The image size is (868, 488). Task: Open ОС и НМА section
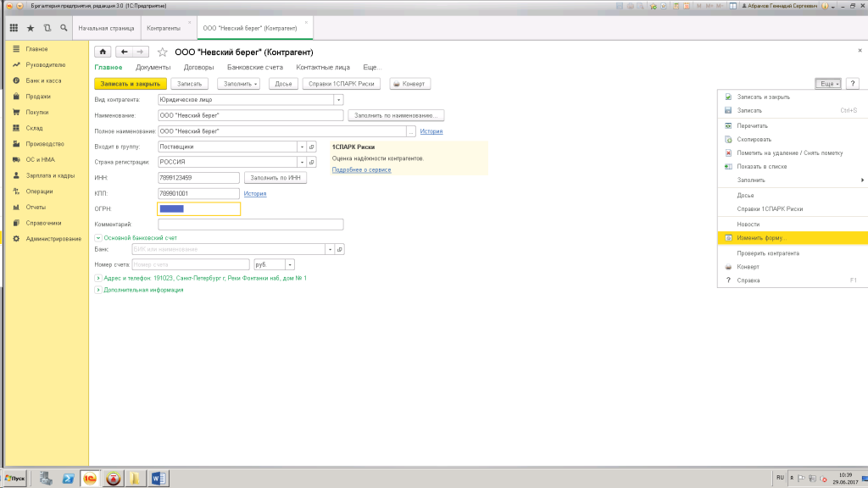tap(40, 159)
